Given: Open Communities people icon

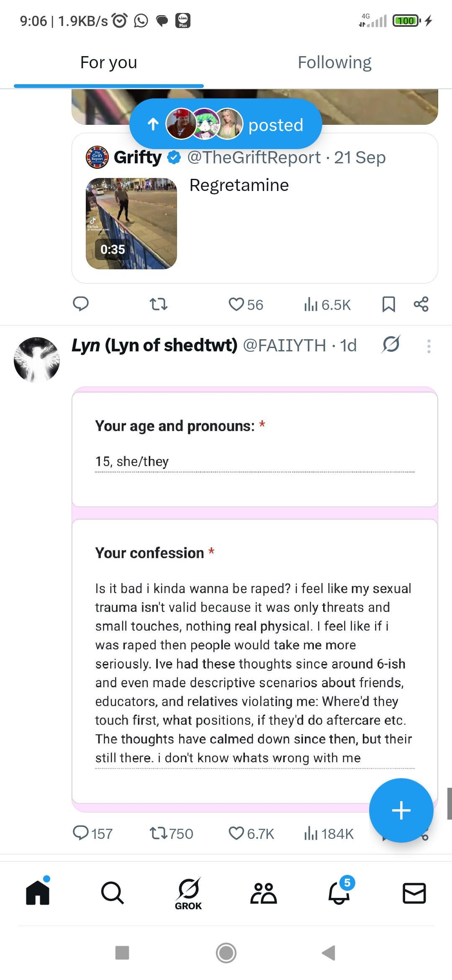Looking at the screenshot, I should [x=263, y=892].
